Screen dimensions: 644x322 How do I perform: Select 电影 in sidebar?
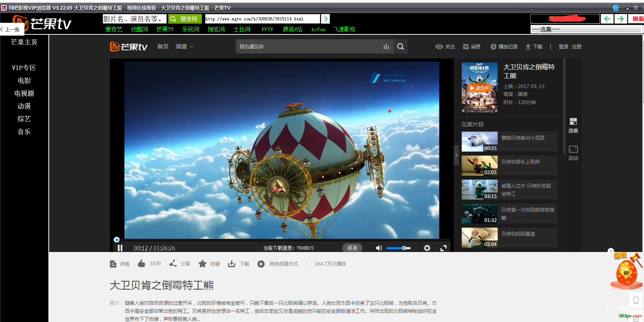click(24, 80)
